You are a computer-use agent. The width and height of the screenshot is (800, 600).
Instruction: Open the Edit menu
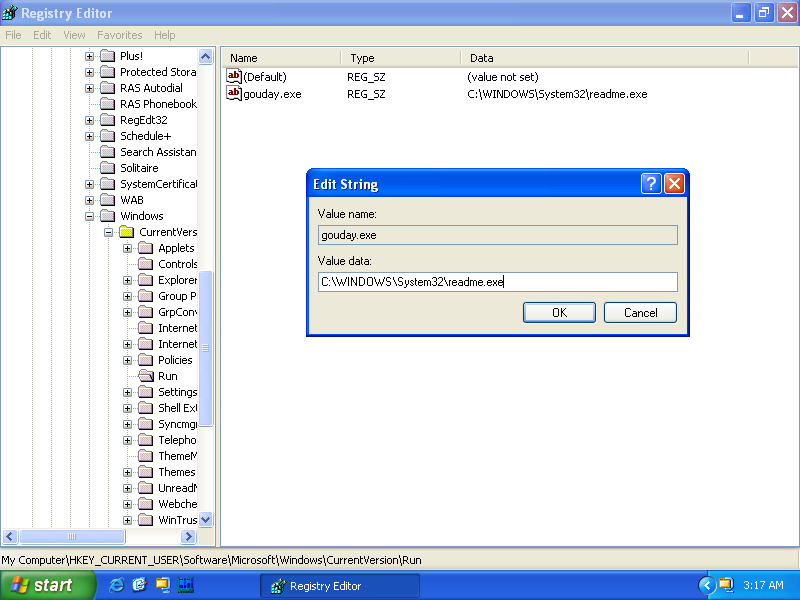pyautogui.click(x=42, y=35)
